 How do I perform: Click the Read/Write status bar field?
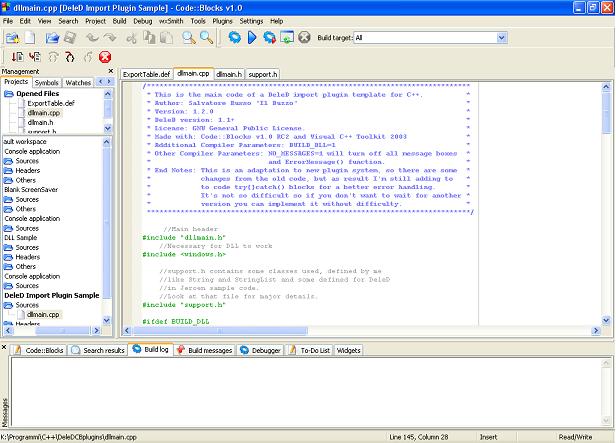pyautogui.click(x=575, y=437)
